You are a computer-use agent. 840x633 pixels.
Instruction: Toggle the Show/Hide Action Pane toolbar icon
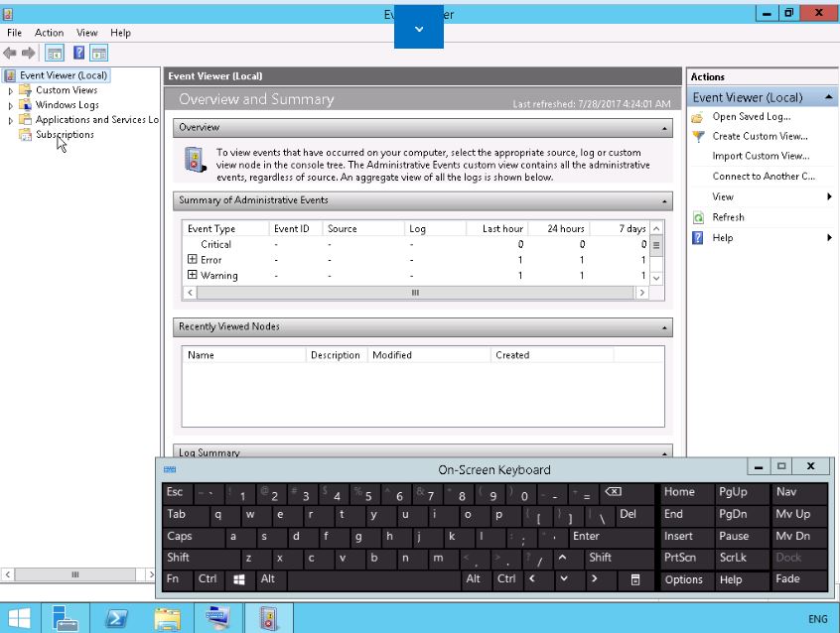pos(99,53)
